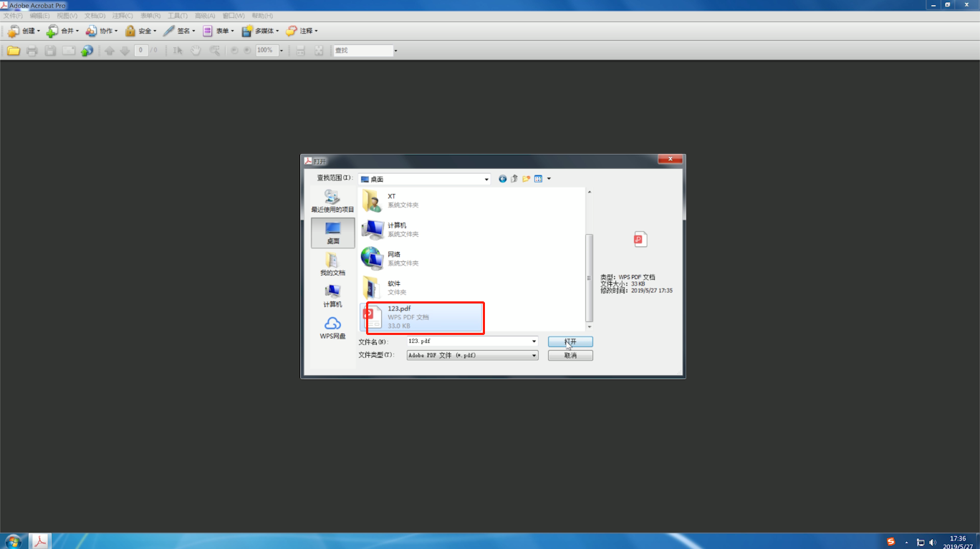Expand the 文件类型 Adobe PDF filter dropdown
The height and width of the screenshot is (549, 980).
tap(534, 355)
